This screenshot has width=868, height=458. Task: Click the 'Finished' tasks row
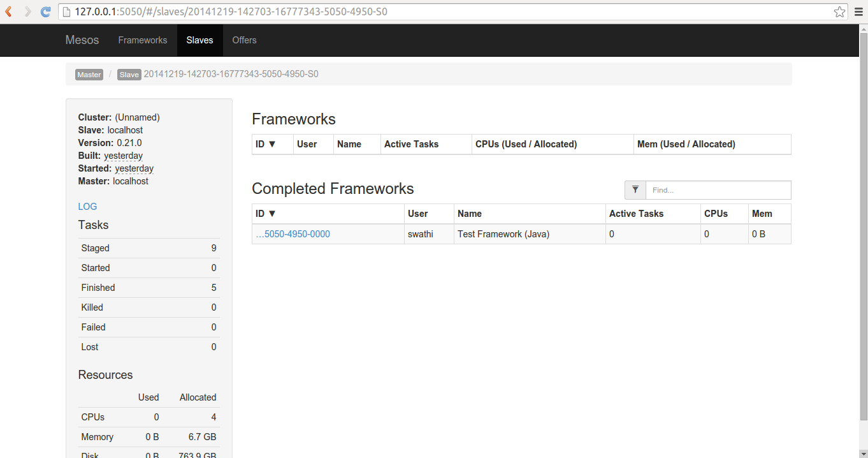point(148,288)
